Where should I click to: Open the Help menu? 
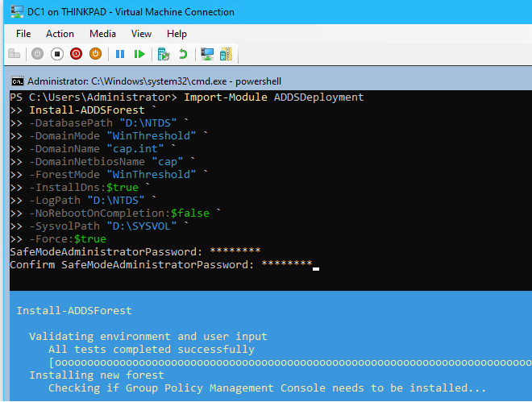click(x=177, y=34)
